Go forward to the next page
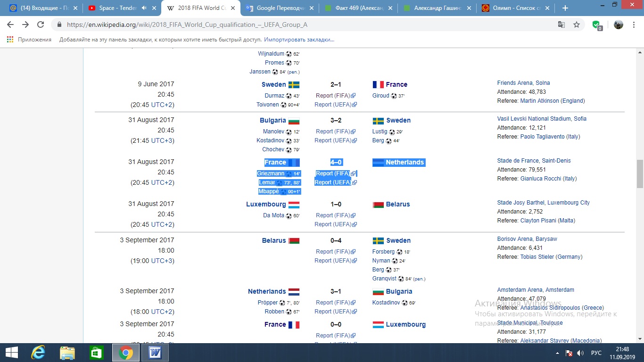This screenshot has width=644, height=362. [x=25, y=25]
